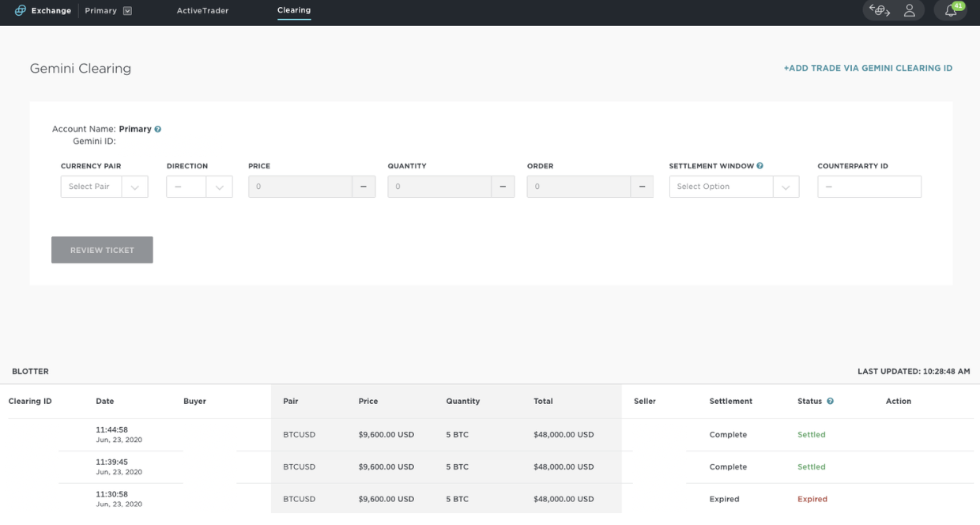The image size is (980, 525).
Task: Select the 11:44:58 trade date cell
Action: tap(119, 434)
